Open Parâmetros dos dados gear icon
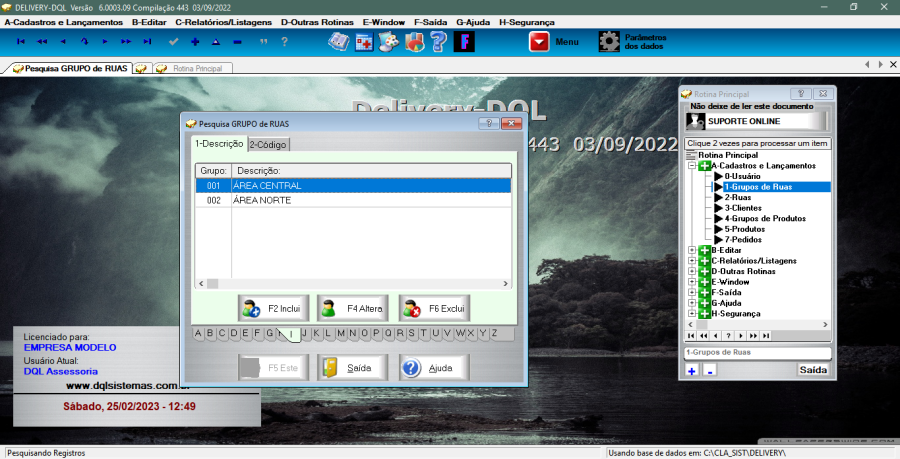This screenshot has width=900, height=459. tap(609, 42)
